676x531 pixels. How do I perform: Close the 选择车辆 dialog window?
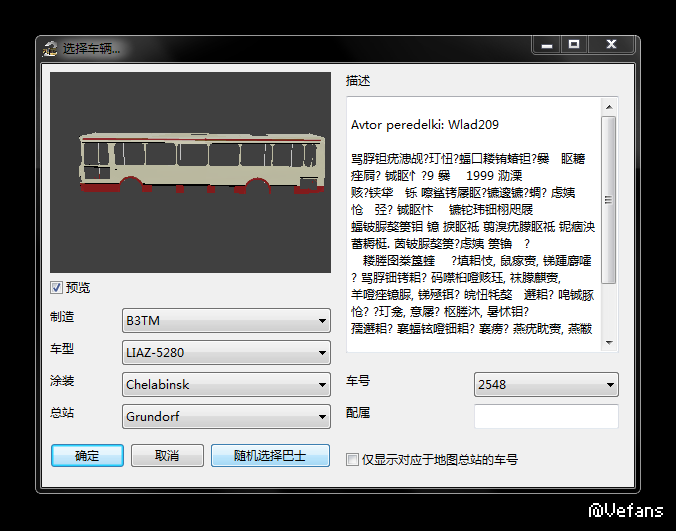611,44
